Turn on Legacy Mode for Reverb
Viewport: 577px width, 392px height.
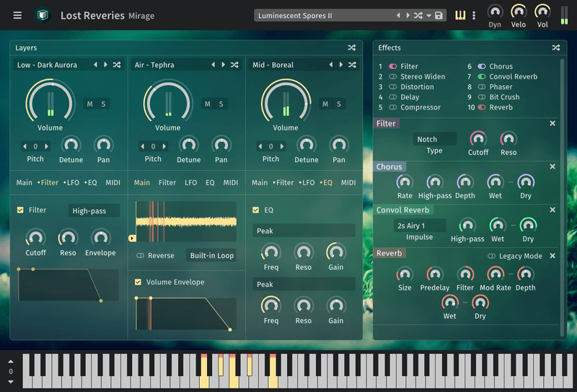tap(491, 256)
